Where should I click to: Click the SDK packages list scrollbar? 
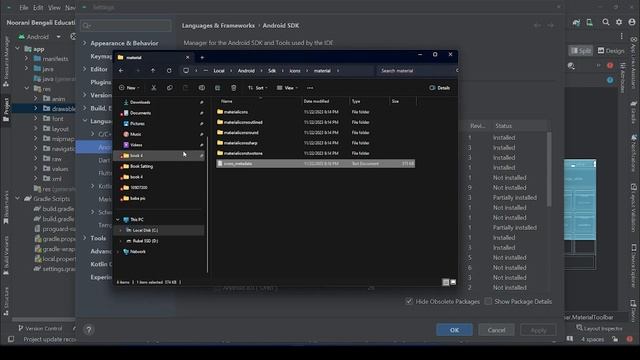(549, 169)
